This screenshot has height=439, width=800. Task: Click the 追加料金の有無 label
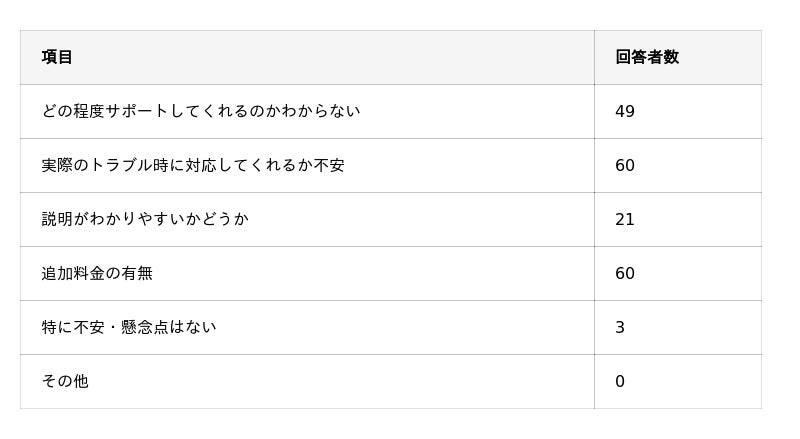click(97, 273)
